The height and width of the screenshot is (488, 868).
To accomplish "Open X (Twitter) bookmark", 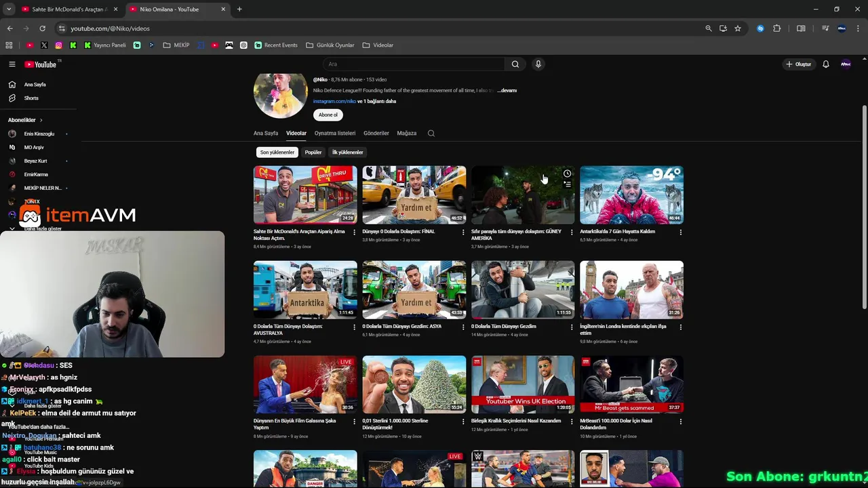I will pyautogui.click(x=44, y=45).
